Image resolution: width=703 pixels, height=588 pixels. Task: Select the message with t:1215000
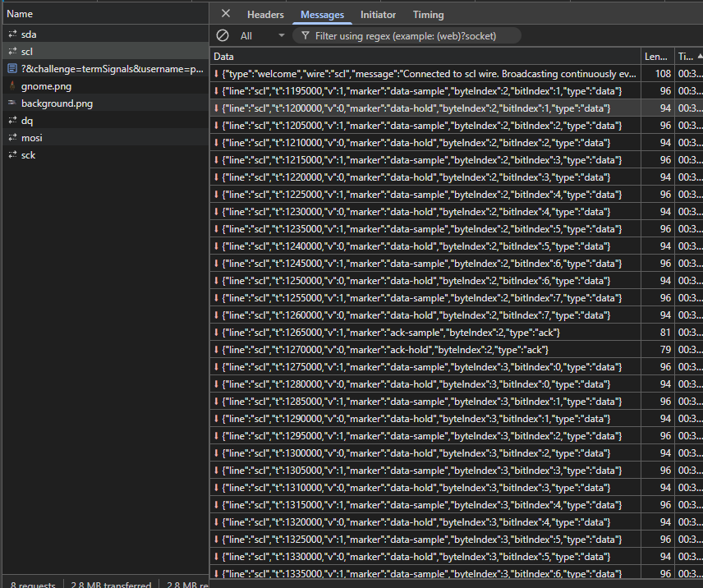click(457, 160)
